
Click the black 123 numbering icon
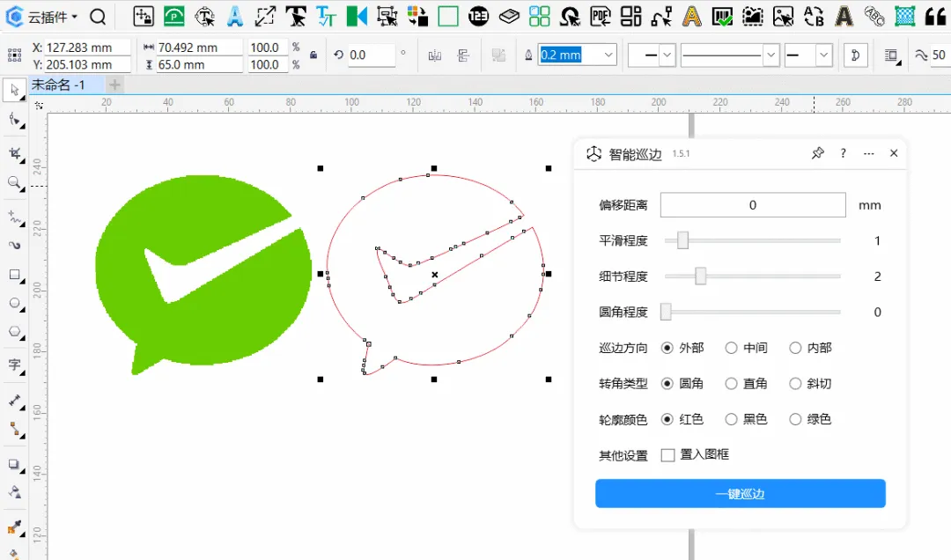tap(478, 17)
